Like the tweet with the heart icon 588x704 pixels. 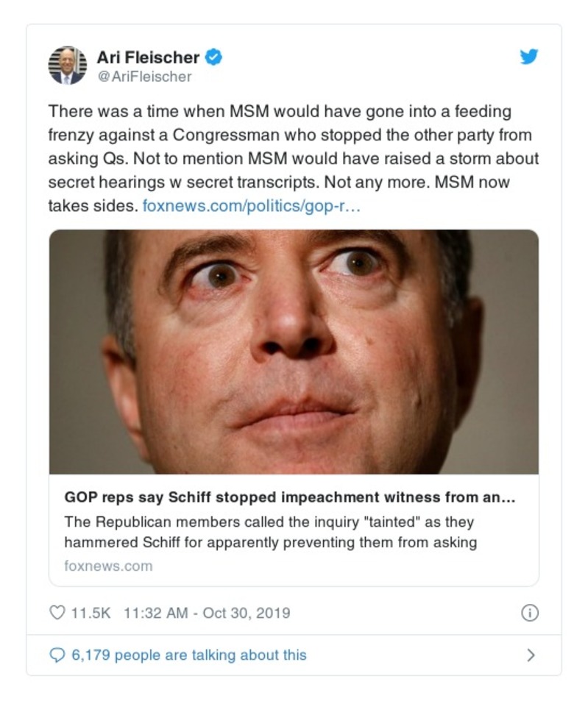[x=57, y=613]
